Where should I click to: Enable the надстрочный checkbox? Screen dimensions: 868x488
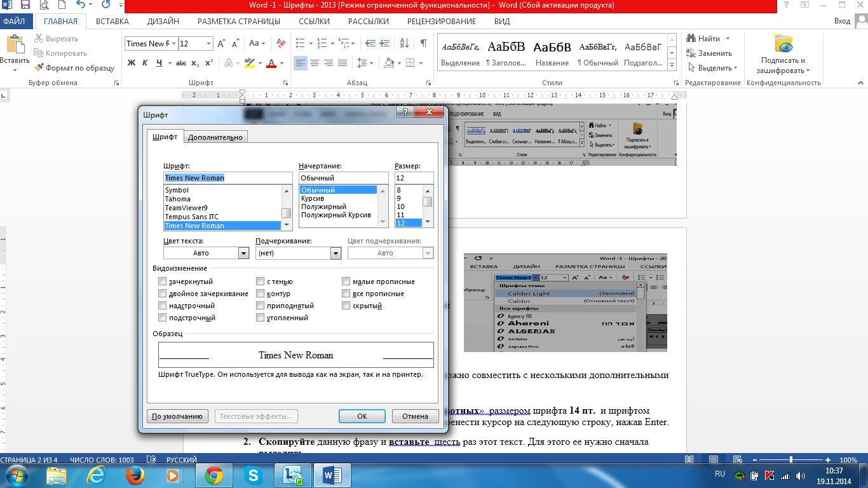coord(163,306)
